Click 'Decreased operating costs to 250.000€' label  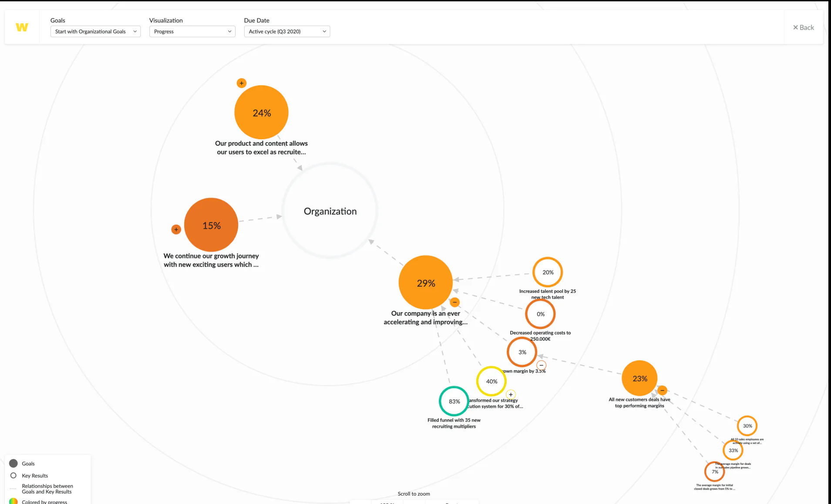tap(540, 336)
